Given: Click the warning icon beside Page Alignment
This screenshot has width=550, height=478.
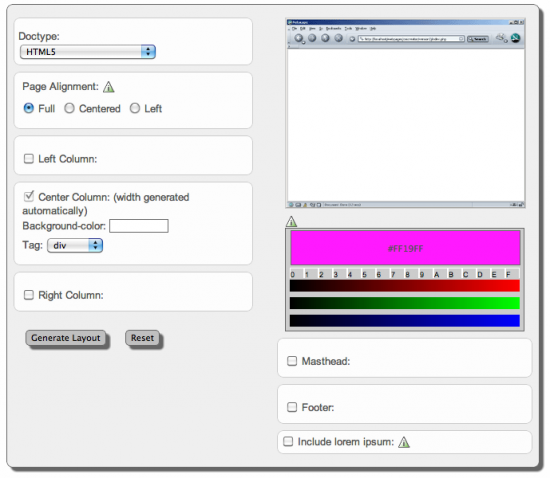Looking at the screenshot, I should 109,87.
